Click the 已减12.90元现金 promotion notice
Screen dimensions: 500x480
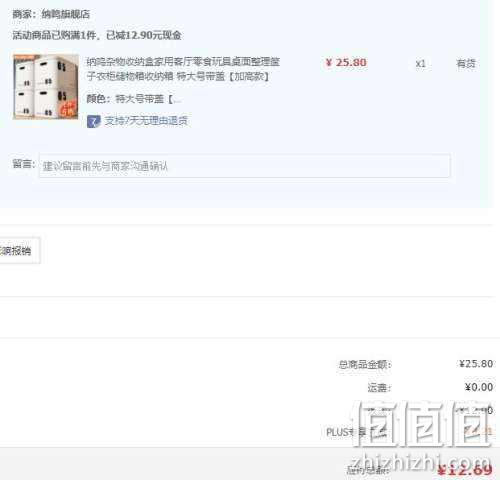click(144, 35)
